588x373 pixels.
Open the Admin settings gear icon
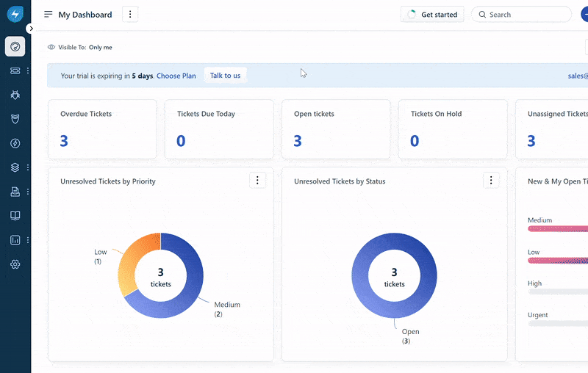pyautogui.click(x=15, y=264)
